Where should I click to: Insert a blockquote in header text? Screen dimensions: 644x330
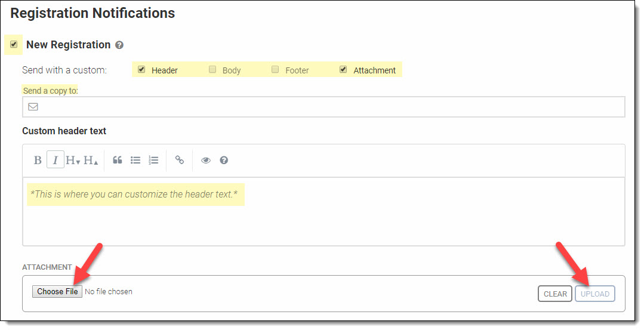[118, 160]
